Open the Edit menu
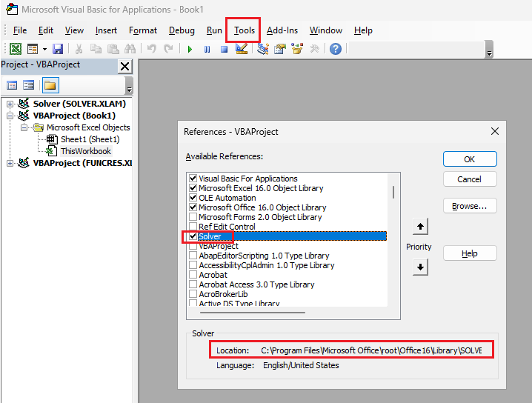 coord(45,30)
